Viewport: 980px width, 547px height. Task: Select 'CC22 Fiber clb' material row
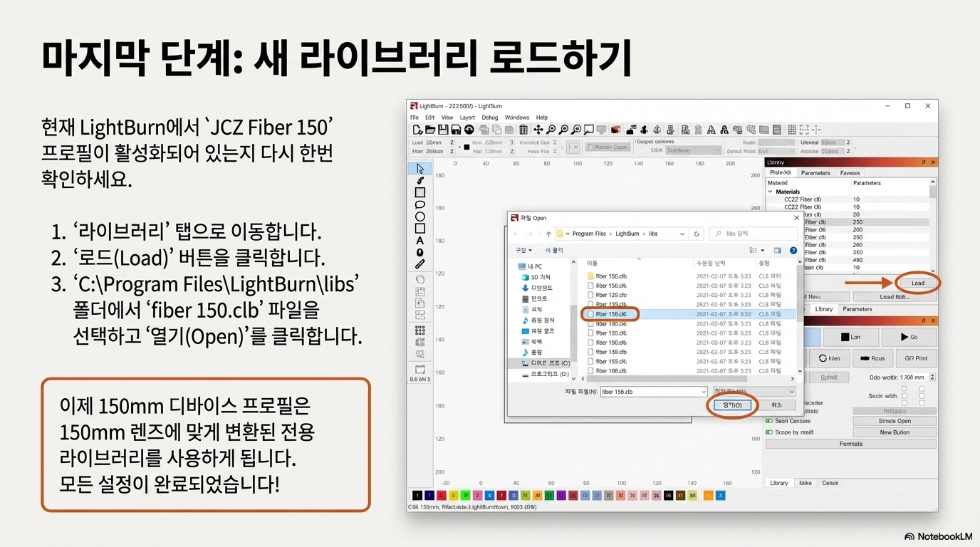(802, 199)
